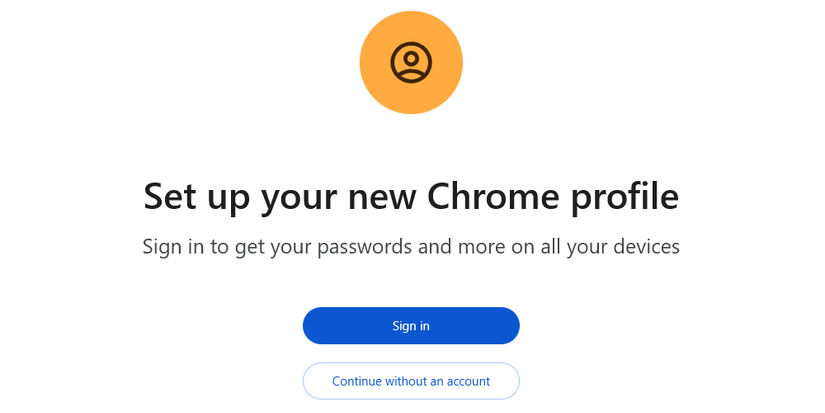Sign in to sync your Chrome profile
Viewport: 825px width, 413px height.
(x=411, y=326)
